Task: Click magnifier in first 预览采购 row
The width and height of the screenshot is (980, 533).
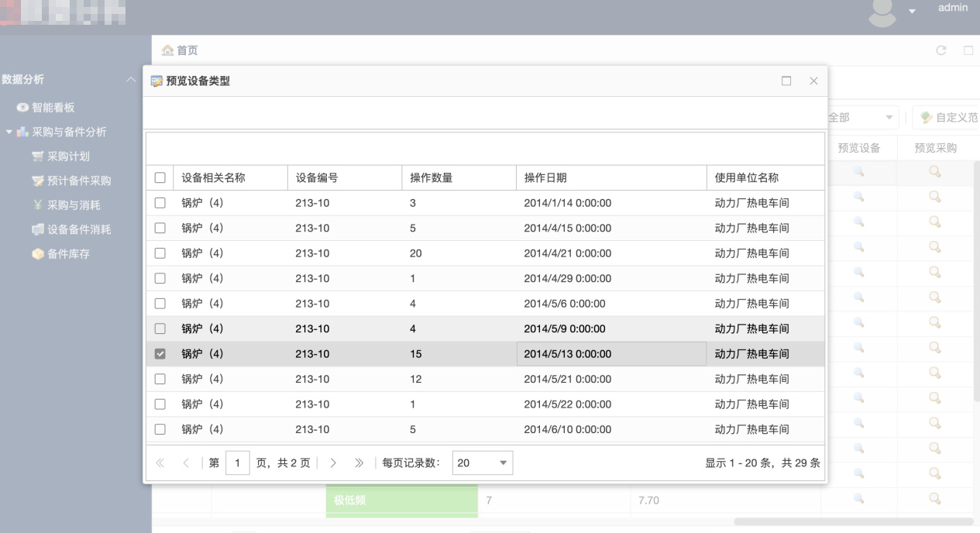Action: 935,173
